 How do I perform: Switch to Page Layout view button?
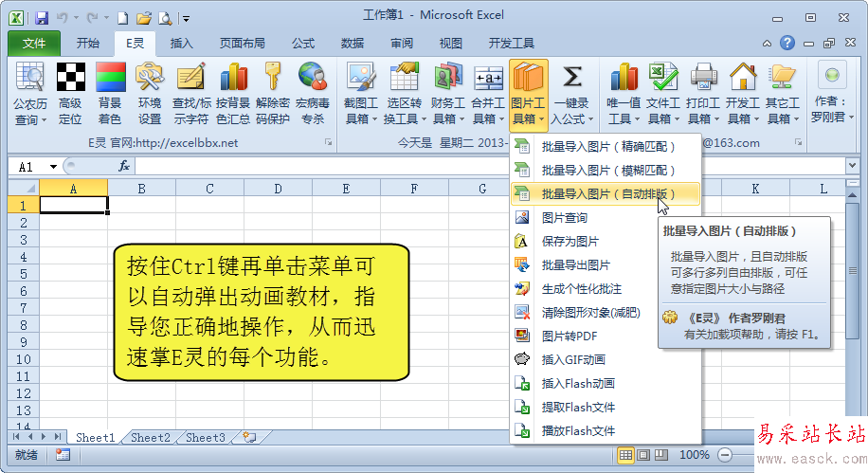[x=643, y=455]
